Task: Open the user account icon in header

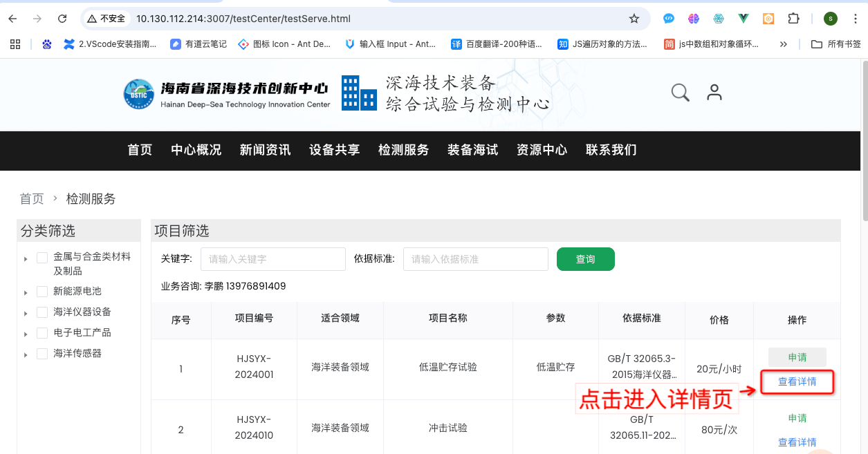Action: (x=714, y=93)
